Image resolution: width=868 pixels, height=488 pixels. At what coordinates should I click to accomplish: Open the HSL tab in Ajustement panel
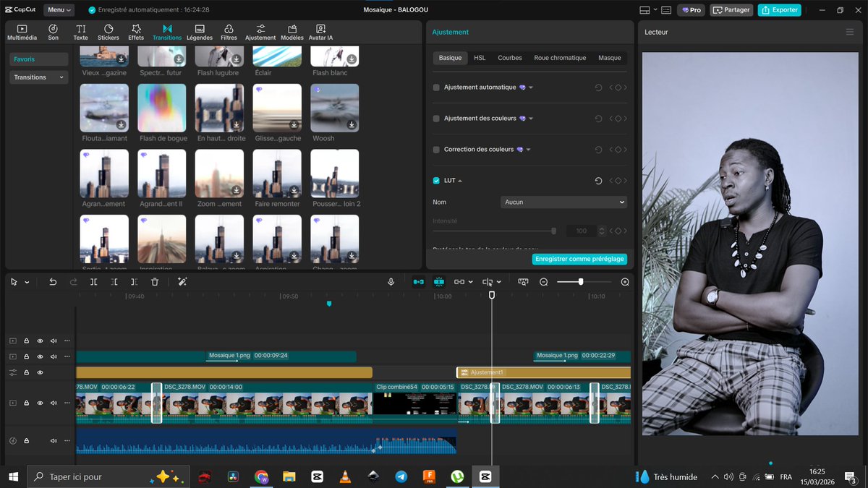[x=480, y=58]
